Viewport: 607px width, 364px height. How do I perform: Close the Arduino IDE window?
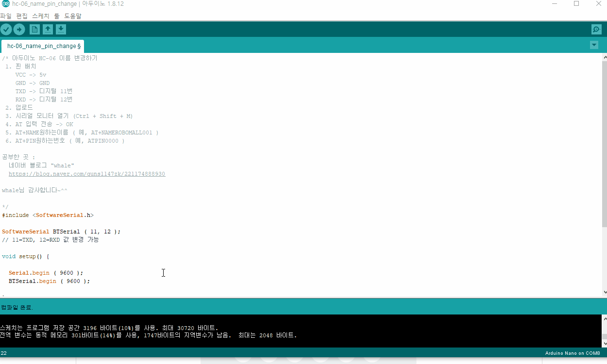tap(598, 4)
